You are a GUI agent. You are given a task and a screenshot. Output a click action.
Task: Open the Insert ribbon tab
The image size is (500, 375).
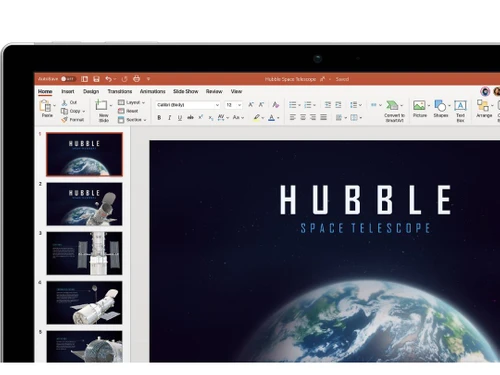pos(68,91)
